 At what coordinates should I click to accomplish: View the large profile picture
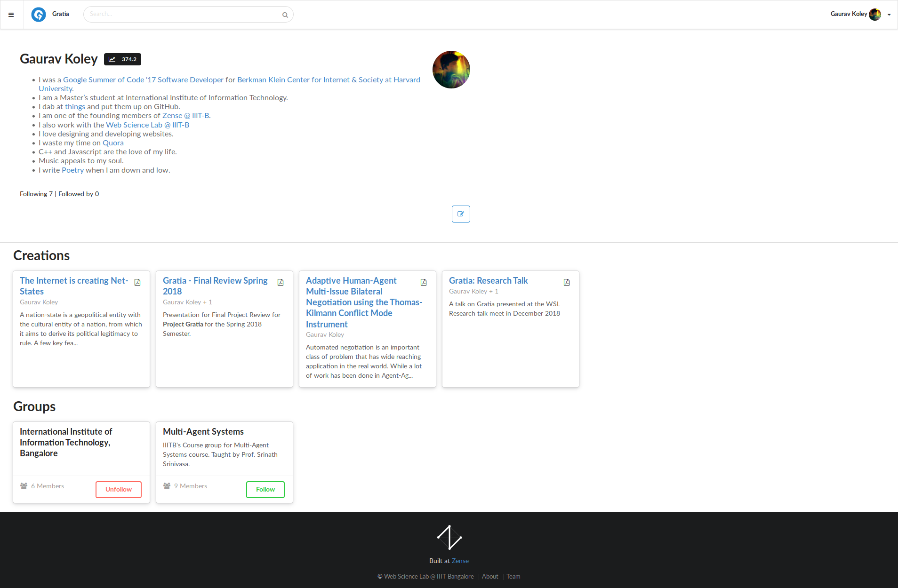tap(451, 70)
